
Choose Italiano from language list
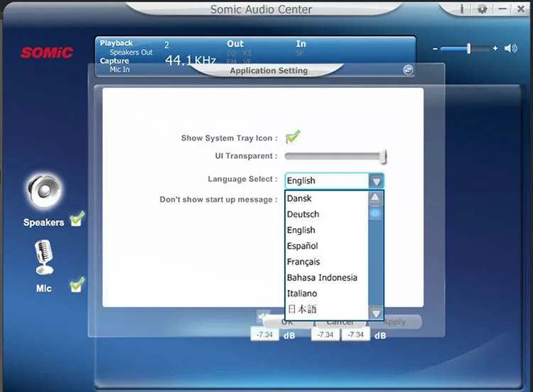pos(327,293)
